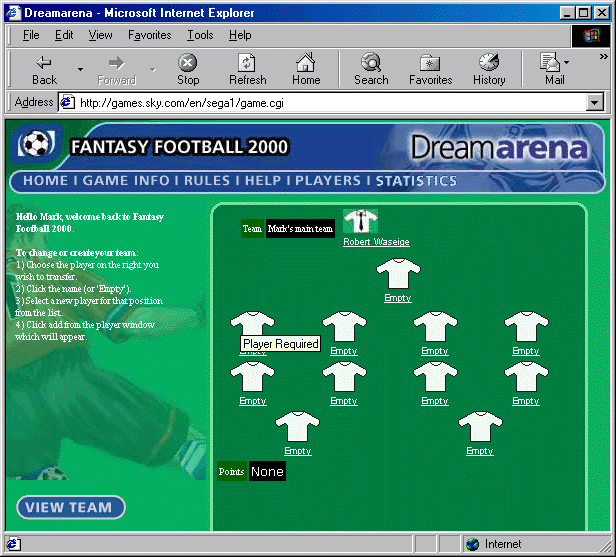The width and height of the screenshot is (616, 557).
Task: Click the VIEW TEAM button
Action: 70,507
